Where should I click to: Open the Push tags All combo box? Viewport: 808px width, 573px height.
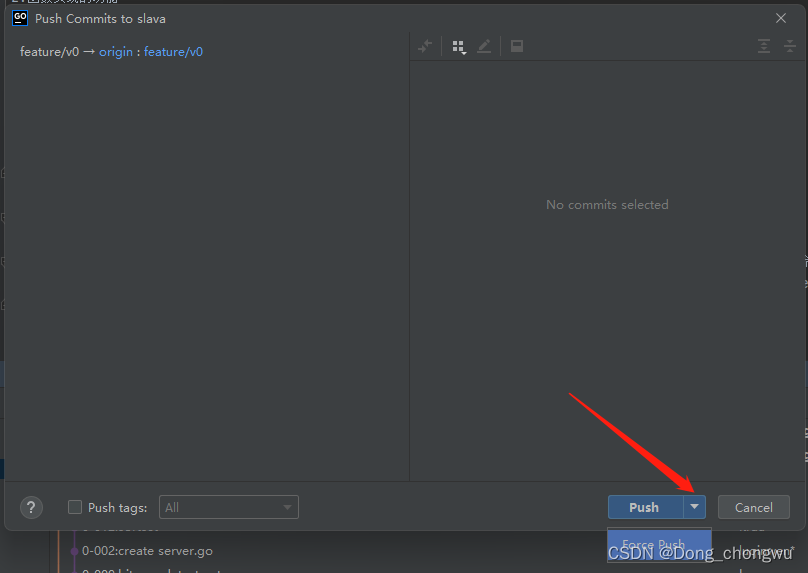[x=229, y=507]
